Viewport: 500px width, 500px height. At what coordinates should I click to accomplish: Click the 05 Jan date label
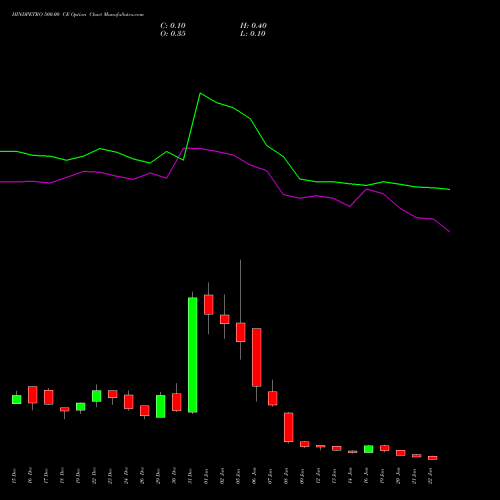[238, 476]
